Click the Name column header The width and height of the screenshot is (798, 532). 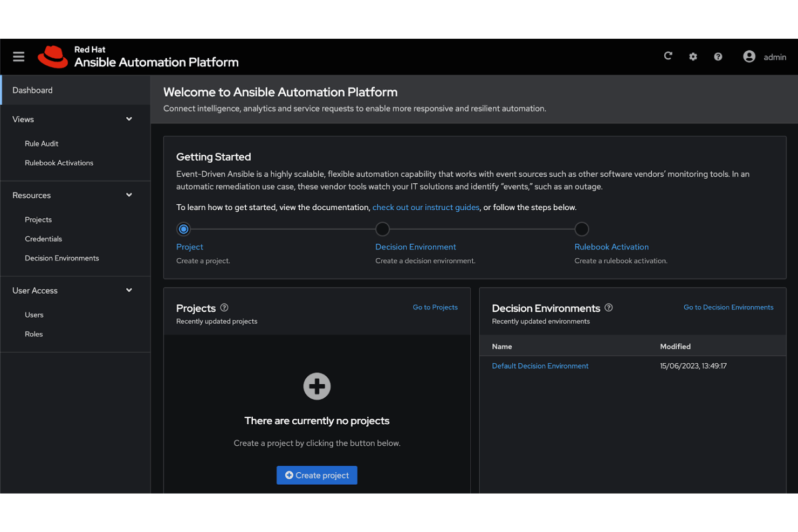502,347
